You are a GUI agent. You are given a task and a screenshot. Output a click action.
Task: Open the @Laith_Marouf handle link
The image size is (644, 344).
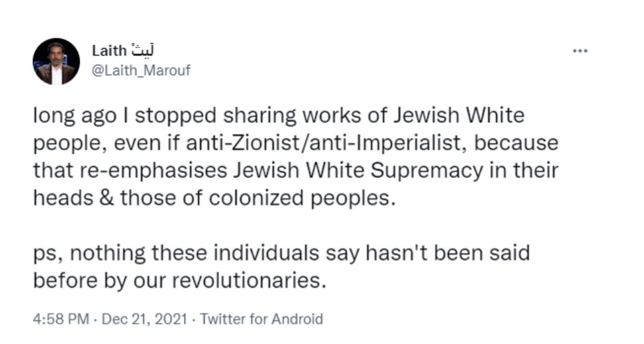tap(141, 71)
